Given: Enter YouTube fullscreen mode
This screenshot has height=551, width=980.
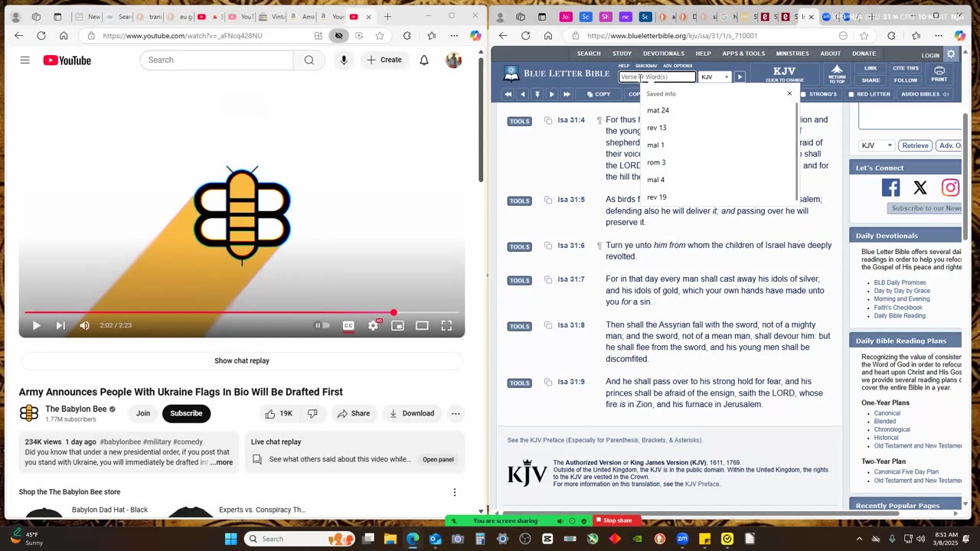Looking at the screenshot, I should pos(446,325).
